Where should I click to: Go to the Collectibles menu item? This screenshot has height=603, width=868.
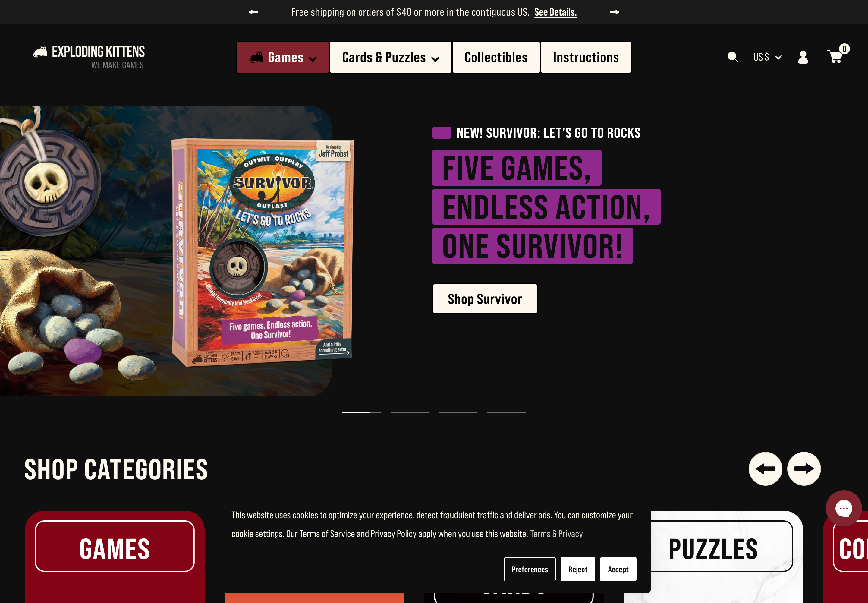(496, 57)
